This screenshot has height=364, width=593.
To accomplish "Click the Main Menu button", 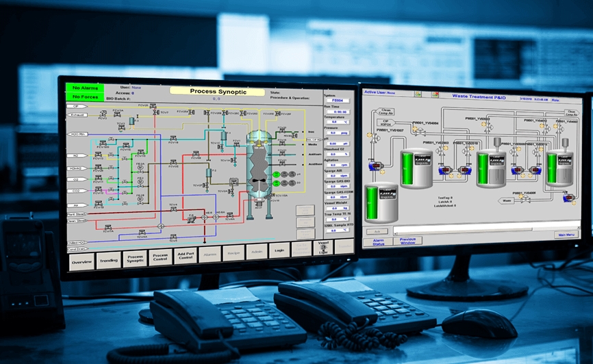I will (x=566, y=235).
